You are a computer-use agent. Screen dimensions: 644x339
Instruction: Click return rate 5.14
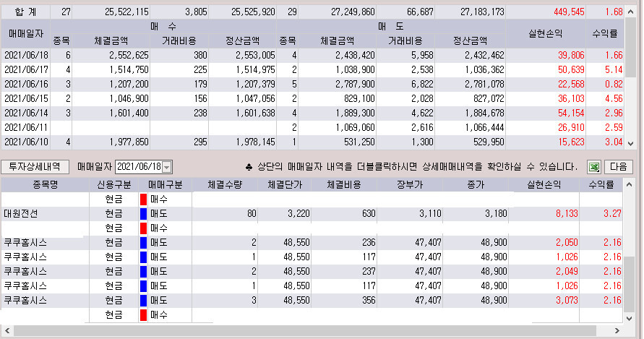click(x=614, y=69)
